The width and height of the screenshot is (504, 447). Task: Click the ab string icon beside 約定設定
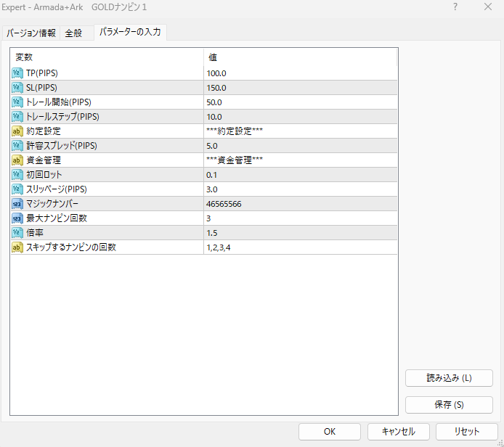pos(17,131)
